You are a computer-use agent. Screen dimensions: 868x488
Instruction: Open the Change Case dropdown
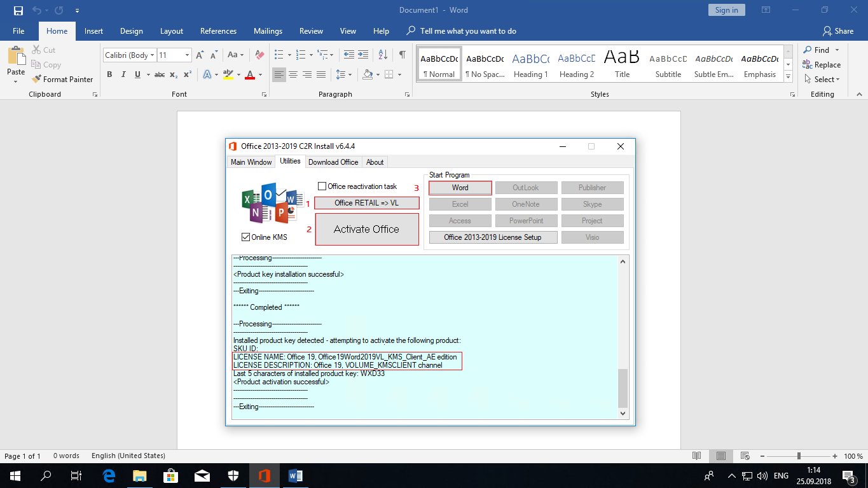[x=236, y=55]
